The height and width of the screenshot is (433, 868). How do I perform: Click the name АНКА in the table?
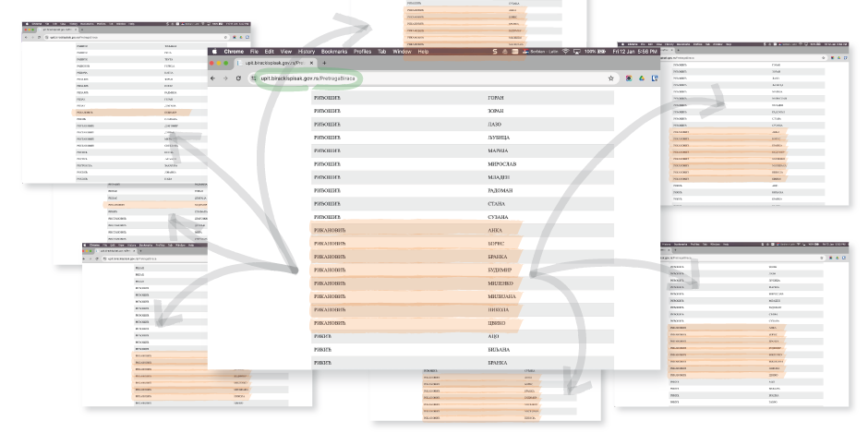click(x=495, y=231)
